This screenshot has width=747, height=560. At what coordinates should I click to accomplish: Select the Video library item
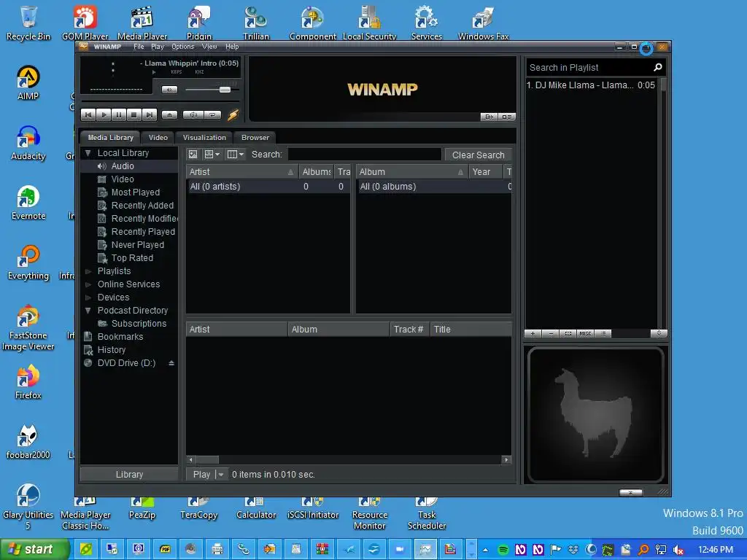pyautogui.click(x=123, y=179)
